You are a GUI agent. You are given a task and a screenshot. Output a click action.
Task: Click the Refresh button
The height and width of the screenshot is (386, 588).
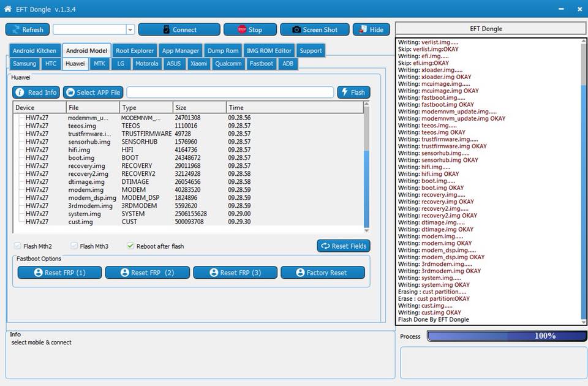(28, 29)
